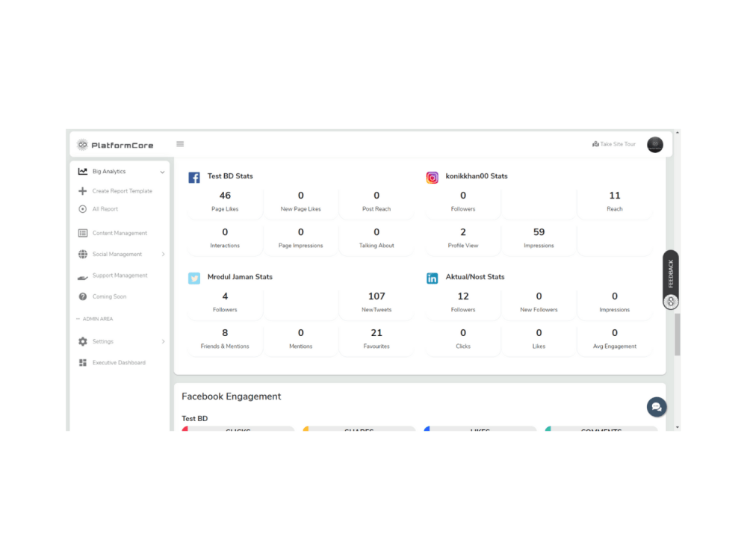Click the Test BD Stats heading
This screenshot has height=560, width=747.
pyautogui.click(x=230, y=176)
